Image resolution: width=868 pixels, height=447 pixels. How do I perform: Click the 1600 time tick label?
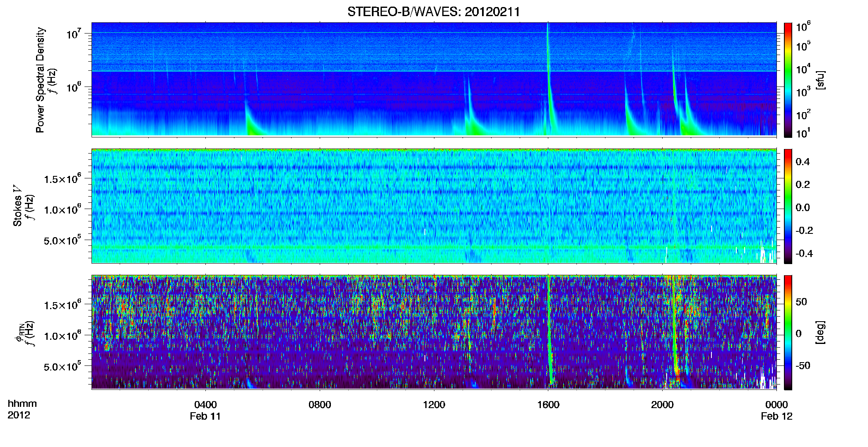point(548,405)
